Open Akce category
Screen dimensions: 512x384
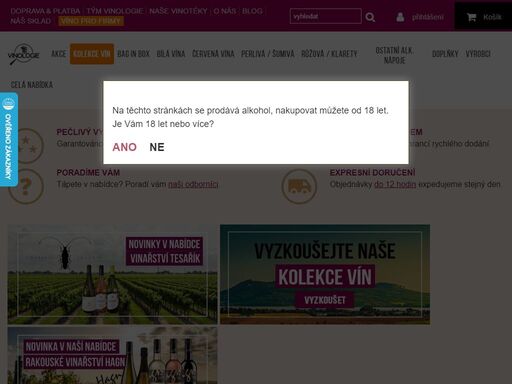coord(59,54)
